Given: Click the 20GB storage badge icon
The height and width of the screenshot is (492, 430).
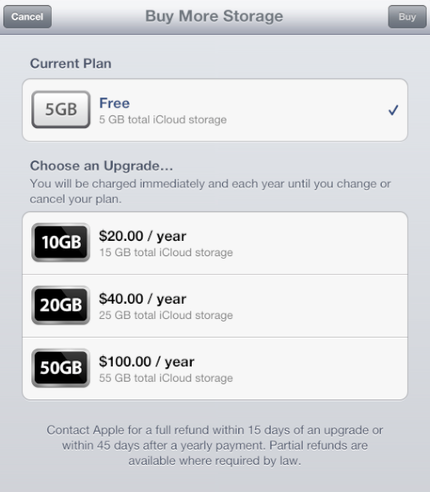Looking at the screenshot, I should coord(61,305).
